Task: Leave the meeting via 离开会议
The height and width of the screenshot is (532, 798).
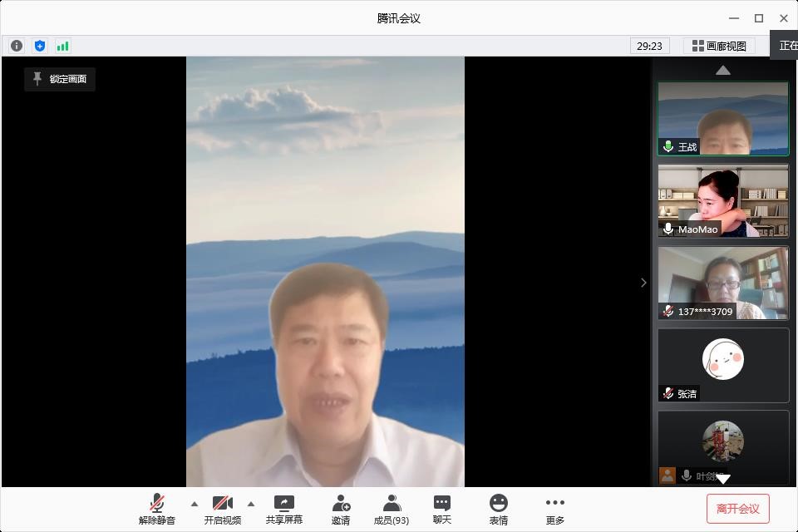Action: [737, 509]
